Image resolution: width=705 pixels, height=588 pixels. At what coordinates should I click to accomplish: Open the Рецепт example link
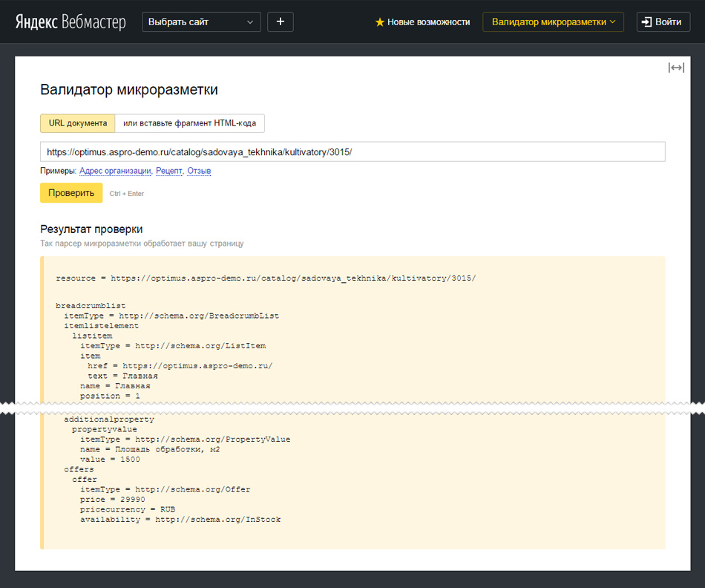coord(169,171)
